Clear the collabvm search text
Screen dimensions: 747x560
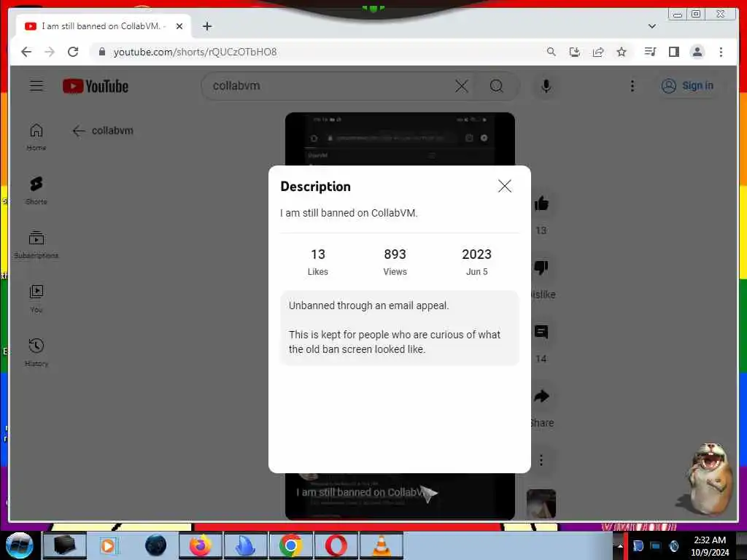(x=461, y=86)
